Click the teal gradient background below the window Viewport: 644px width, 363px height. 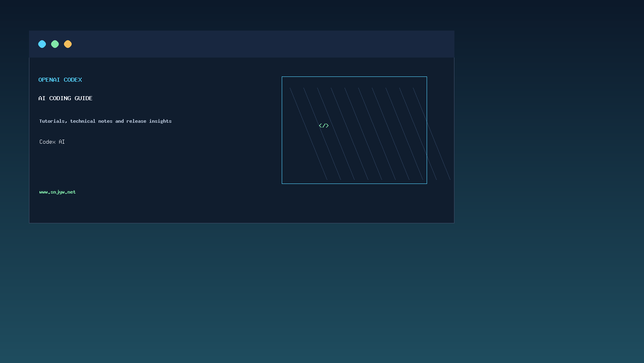322,294
